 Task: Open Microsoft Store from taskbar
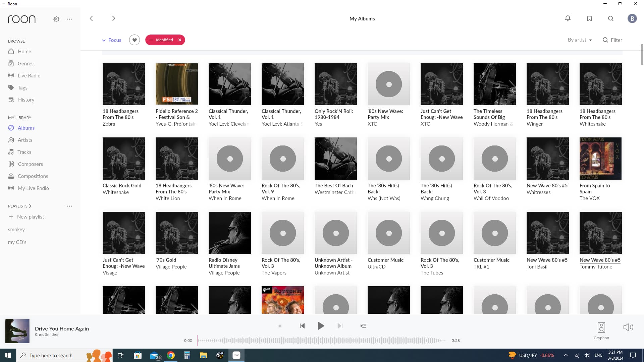(x=138, y=355)
